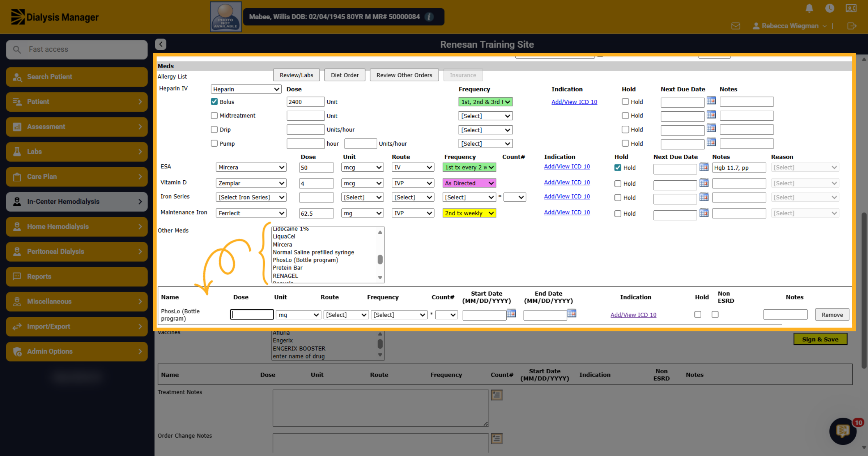Open the clock history icon

click(830, 8)
